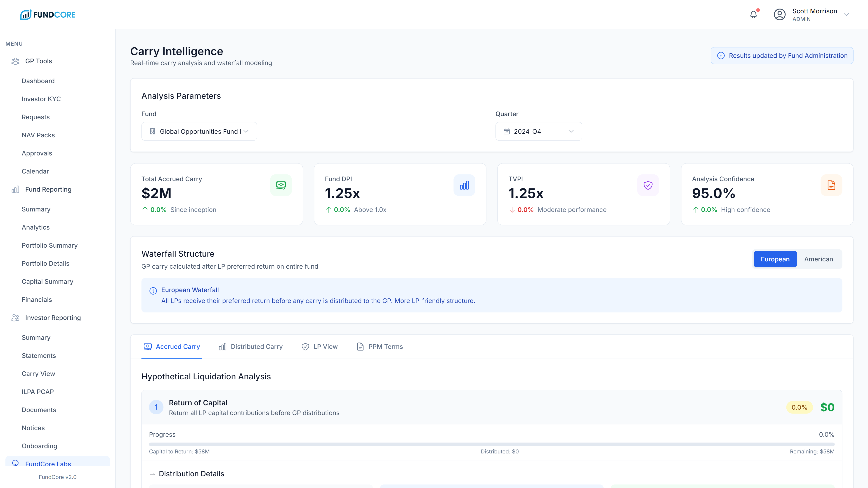The height and width of the screenshot is (488, 868).
Task: Open the Fund selection dropdown
Action: 199,131
